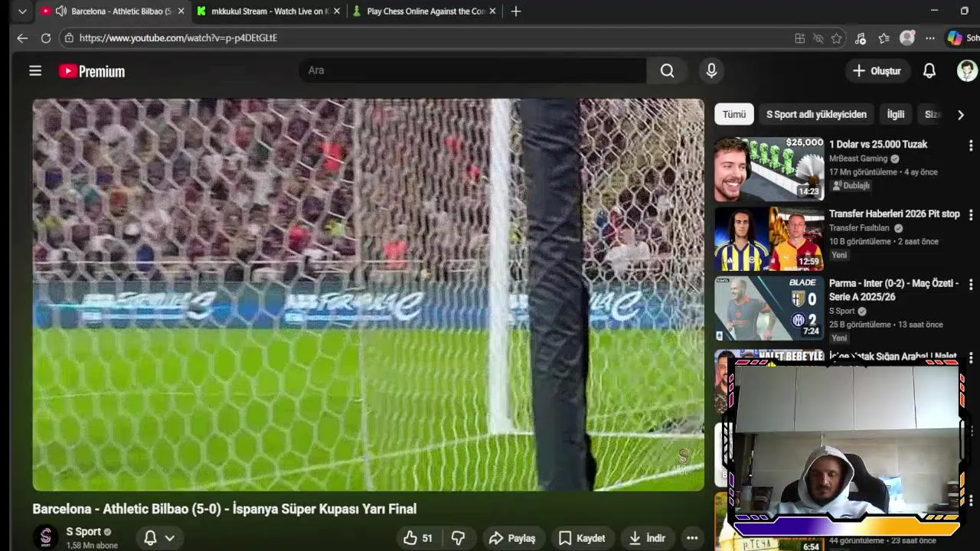The width and height of the screenshot is (980, 551).
Task: Open a new browser tab
Action: coord(516,11)
